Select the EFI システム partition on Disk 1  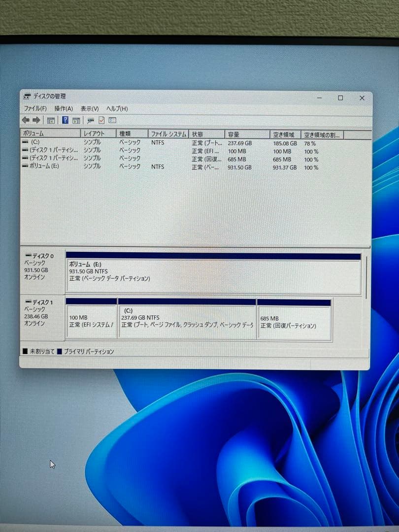[91, 319]
